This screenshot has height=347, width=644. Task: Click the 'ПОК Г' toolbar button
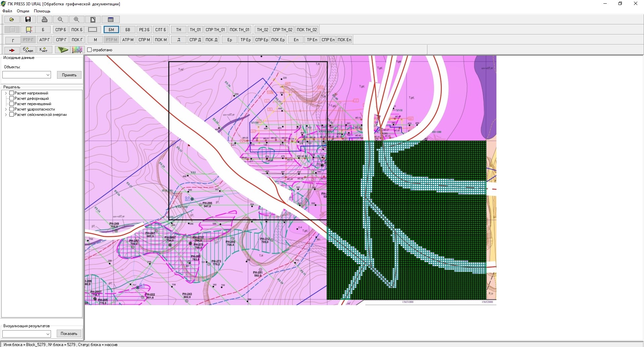[x=77, y=40]
